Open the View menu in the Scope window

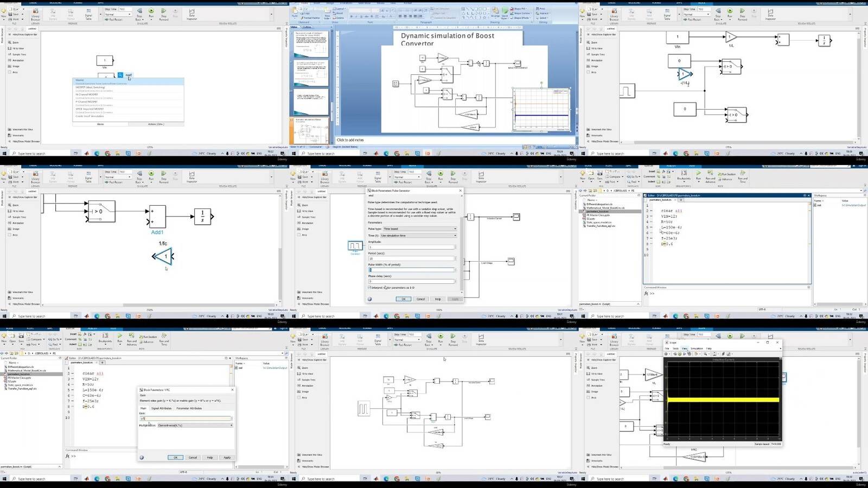685,348
